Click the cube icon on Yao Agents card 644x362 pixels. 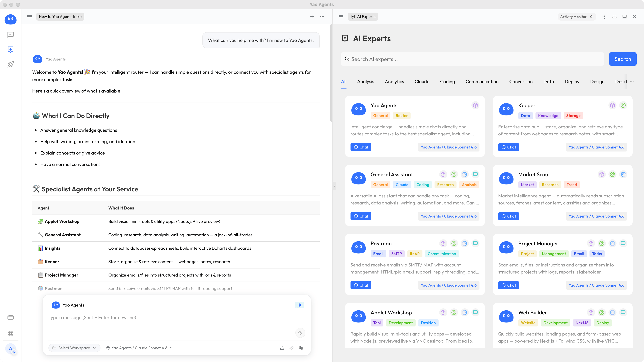click(x=475, y=105)
